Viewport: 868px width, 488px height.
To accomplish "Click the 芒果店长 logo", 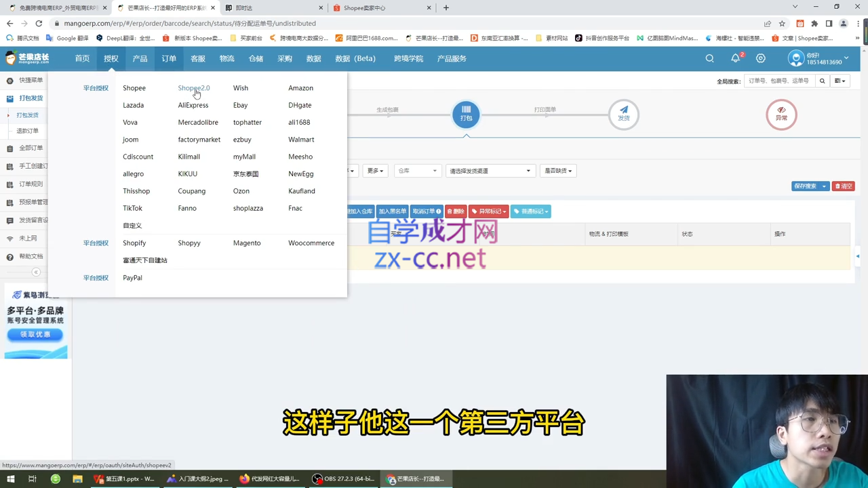I will (x=27, y=58).
